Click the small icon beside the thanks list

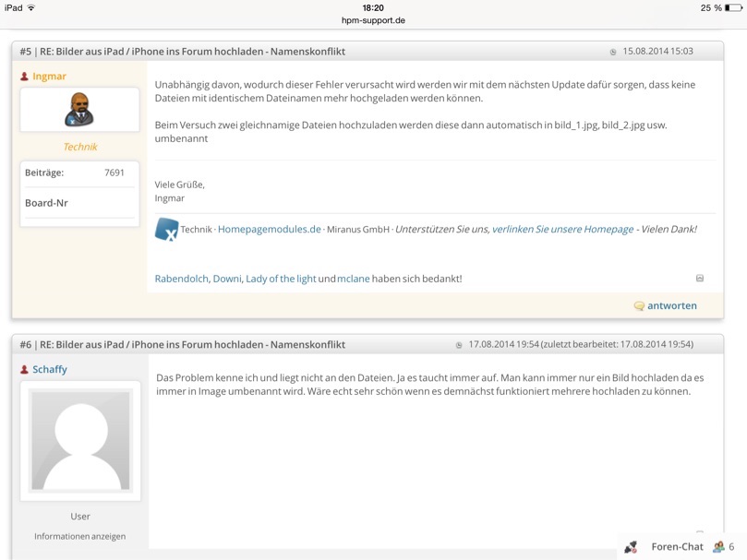tap(699, 279)
